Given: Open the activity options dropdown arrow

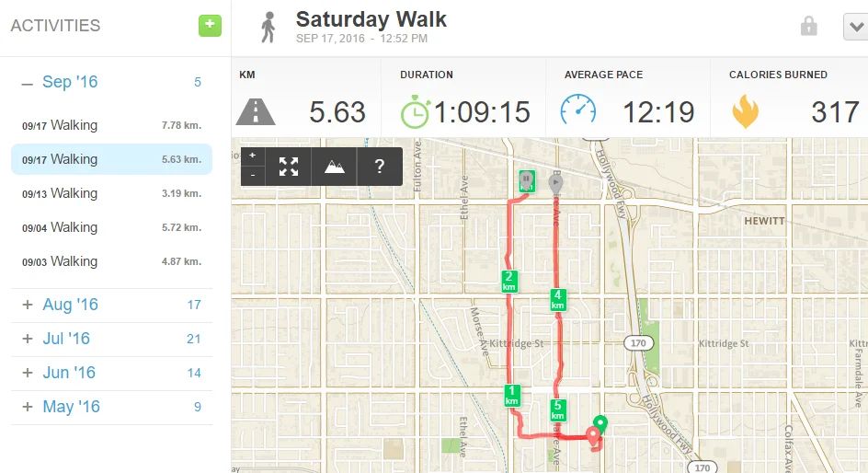Looking at the screenshot, I should coord(854,27).
